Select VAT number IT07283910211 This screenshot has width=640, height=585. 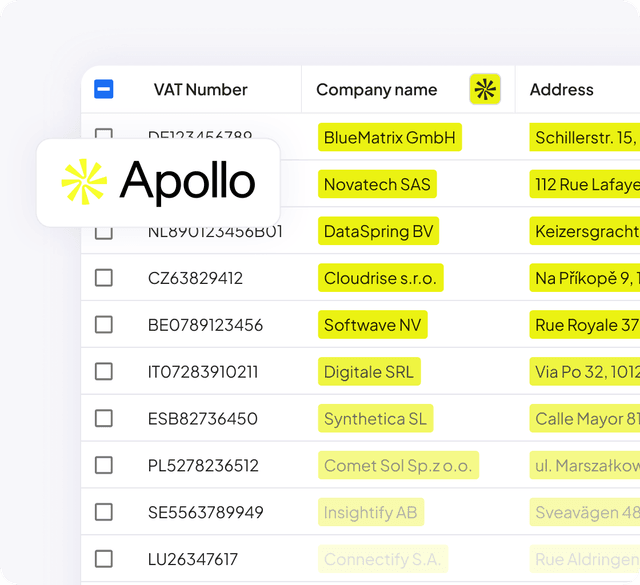point(203,372)
